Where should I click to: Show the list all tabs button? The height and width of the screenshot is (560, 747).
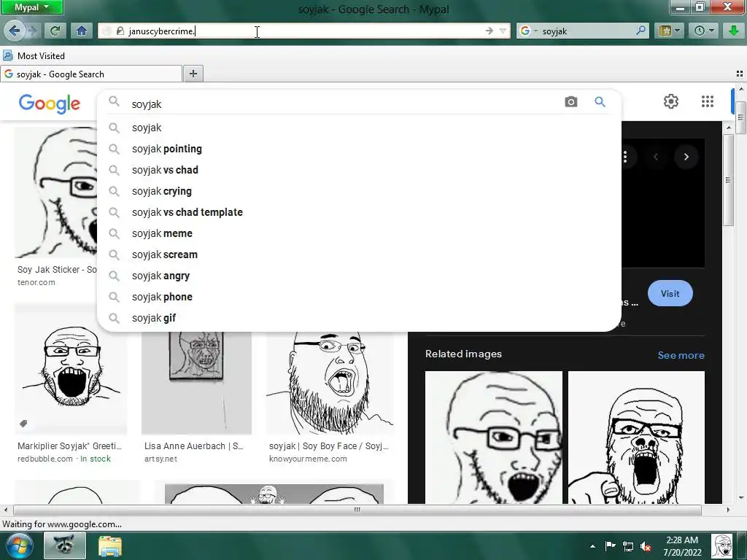click(x=740, y=74)
